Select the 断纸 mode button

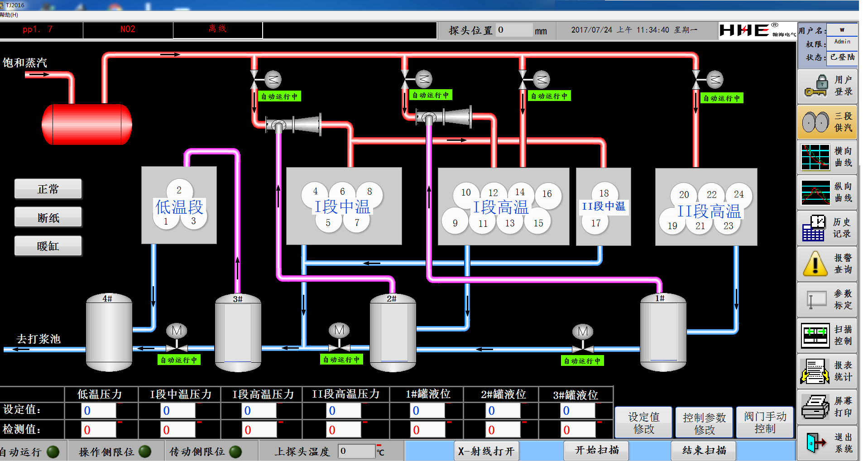click(48, 217)
